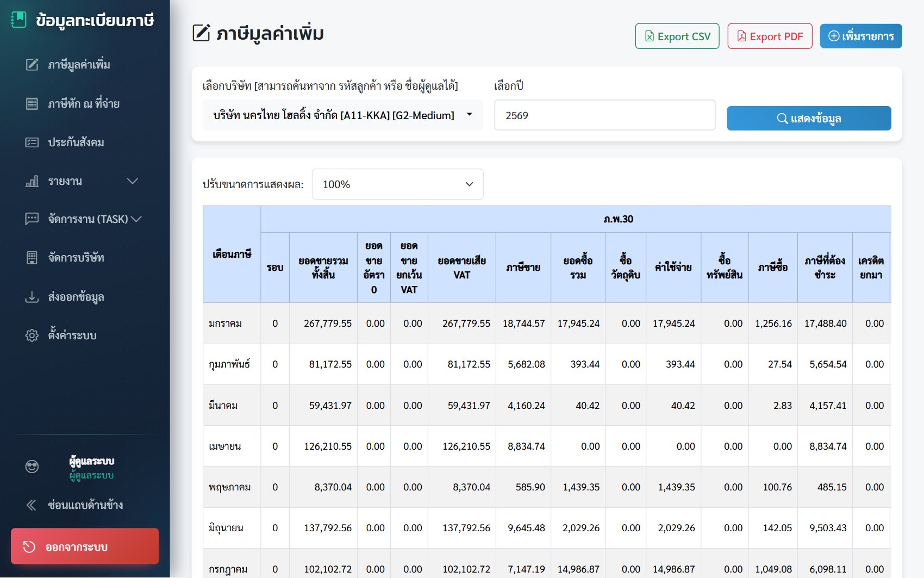Click the magnifier icon on แสดงข้อมูล
924x578 pixels.
[x=782, y=119]
